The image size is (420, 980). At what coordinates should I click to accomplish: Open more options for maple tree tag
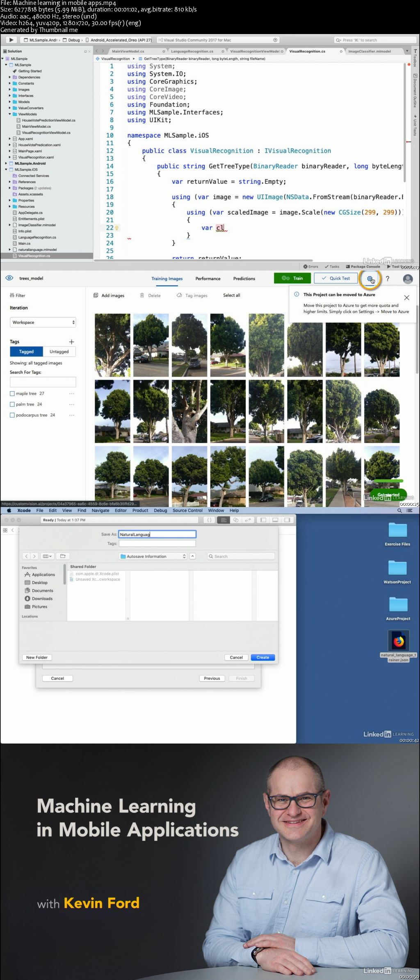coord(72,393)
